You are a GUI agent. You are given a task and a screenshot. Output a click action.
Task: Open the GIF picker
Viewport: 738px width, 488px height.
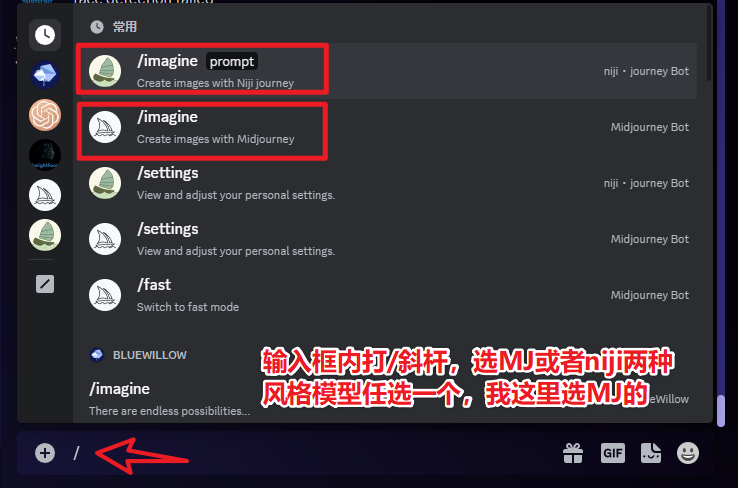612,453
